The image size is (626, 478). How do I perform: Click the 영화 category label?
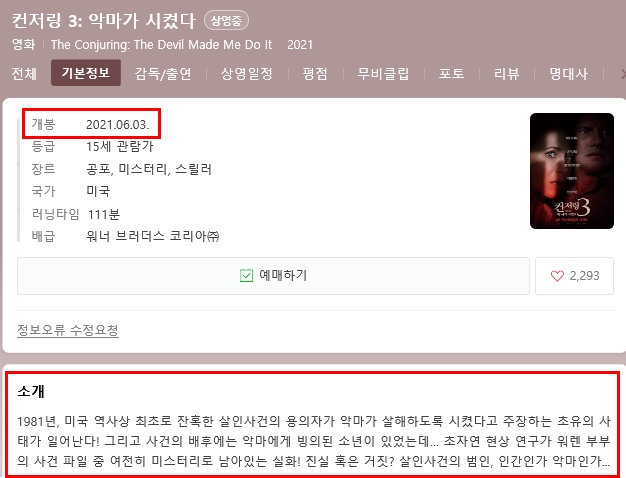coord(23,44)
